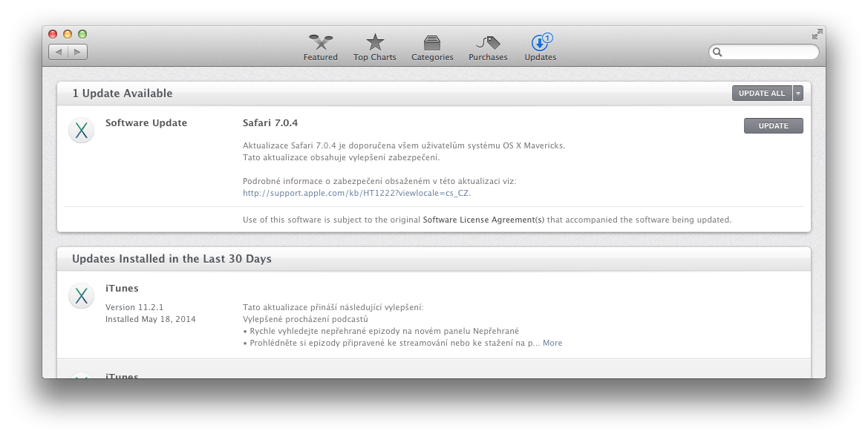Select the Top Charts label
The width and height of the screenshot is (868, 437).
point(375,57)
